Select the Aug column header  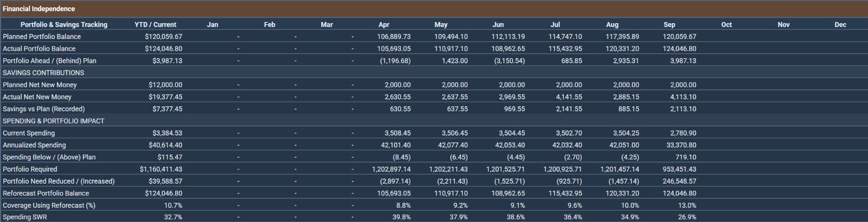click(612, 25)
